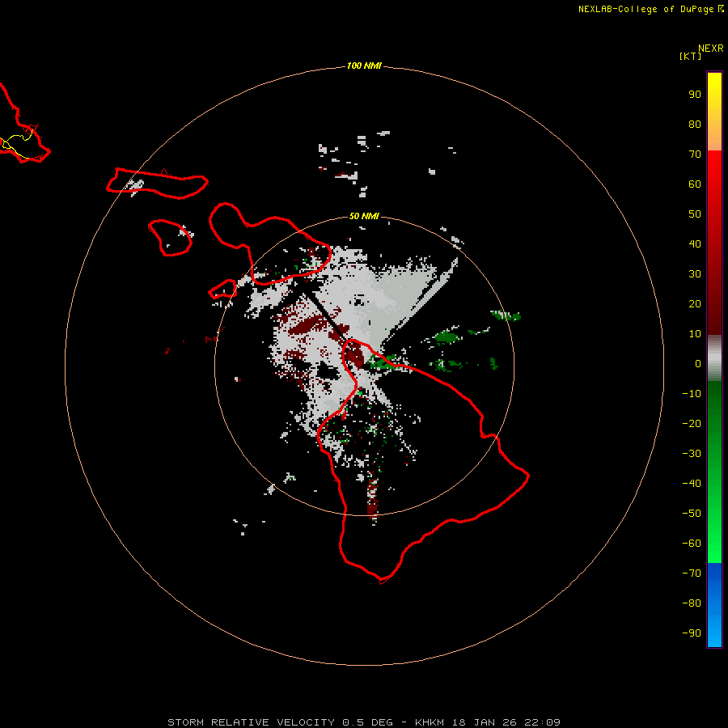The image size is (728, 728).
Task: Click the -80 value on the velocity scale
Action: [692, 603]
